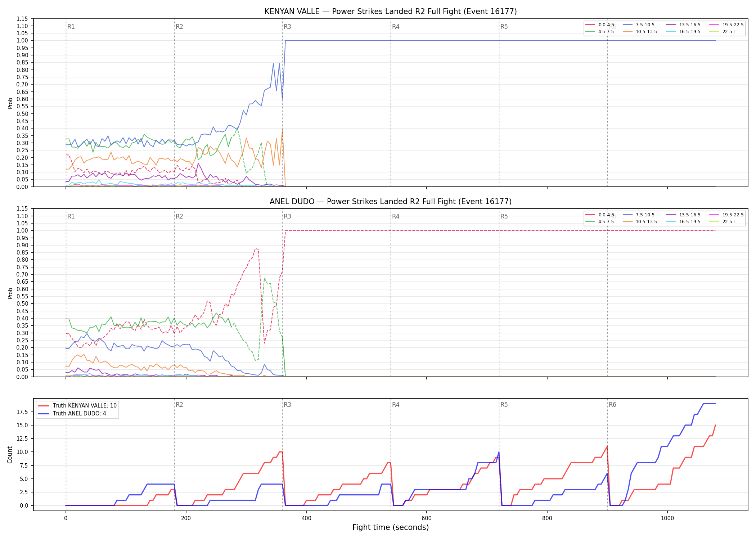The height and width of the screenshot is (540, 756).
Task: Select '7.5-10.5' legend entry in KENYAN VALLE chart
Action: [639, 25]
